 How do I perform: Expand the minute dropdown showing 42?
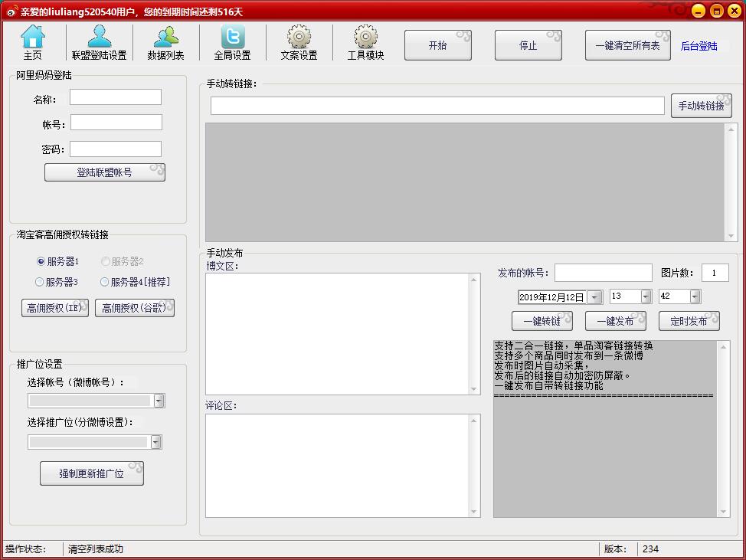click(x=695, y=296)
